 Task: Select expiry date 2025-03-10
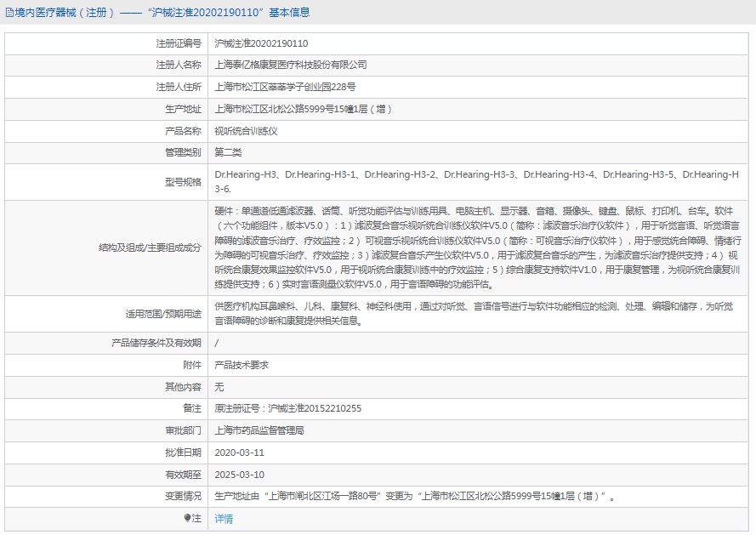tap(240, 475)
